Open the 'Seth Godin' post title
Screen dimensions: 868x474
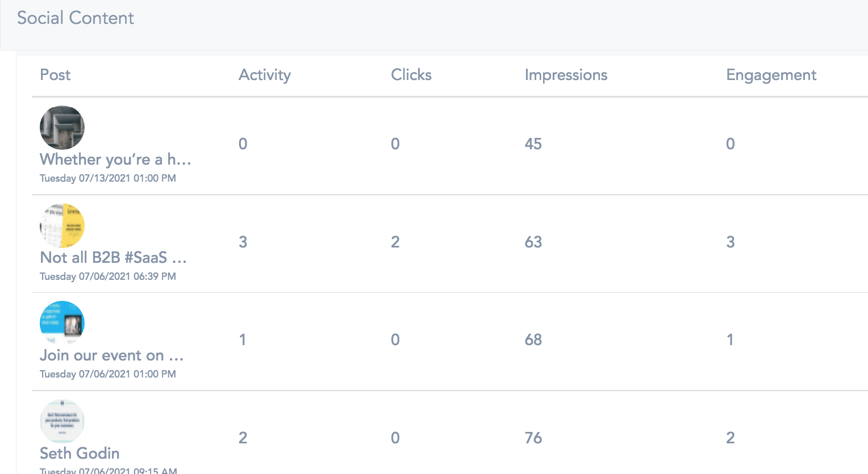coord(80,453)
